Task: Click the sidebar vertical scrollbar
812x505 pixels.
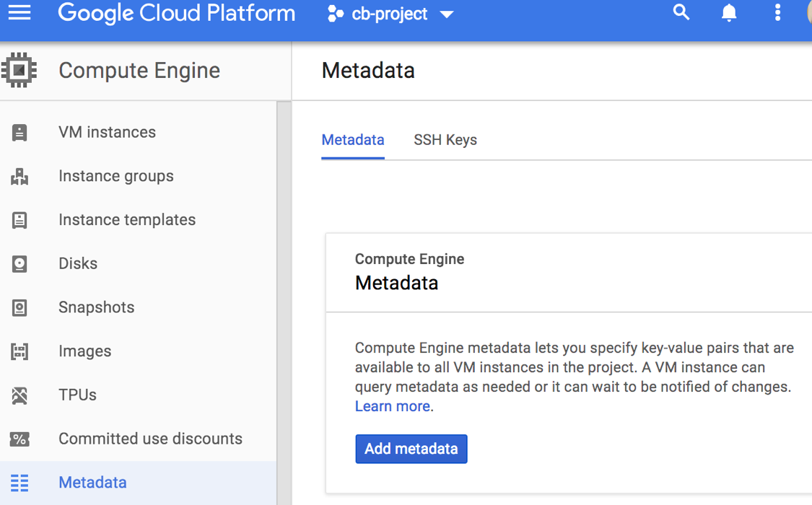Action: coord(284,303)
